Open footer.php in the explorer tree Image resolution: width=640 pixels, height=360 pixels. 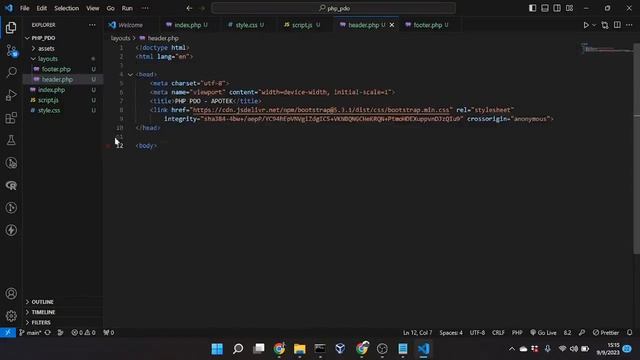[x=56, y=69]
